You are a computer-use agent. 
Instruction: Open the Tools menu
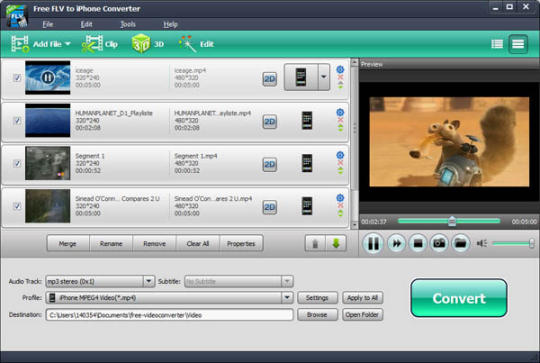tap(128, 24)
